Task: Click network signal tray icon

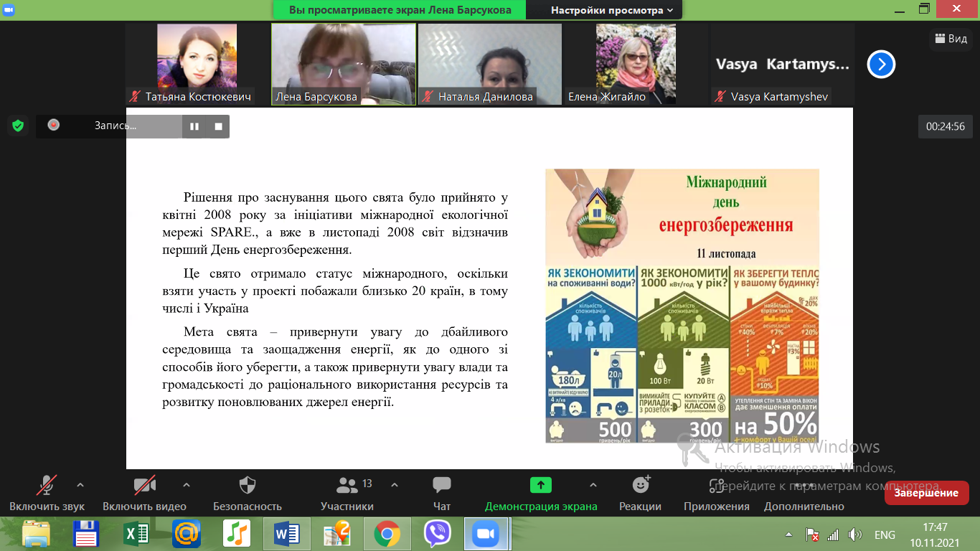Action: [x=833, y=535]
